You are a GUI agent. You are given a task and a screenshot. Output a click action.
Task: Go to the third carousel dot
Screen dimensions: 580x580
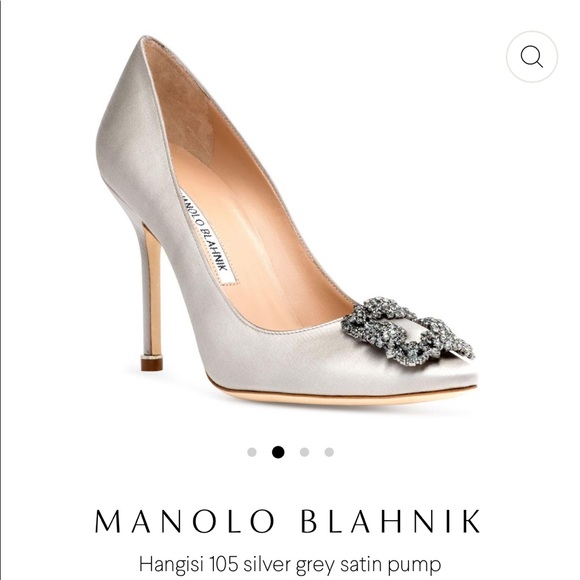pyautogui.click(x=304, y=452)
